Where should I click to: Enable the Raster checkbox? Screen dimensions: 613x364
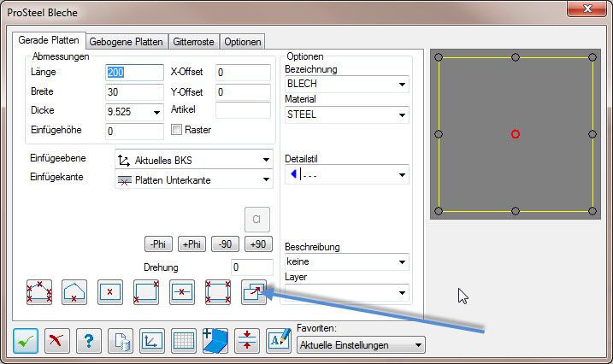click(x=176, y=130)
